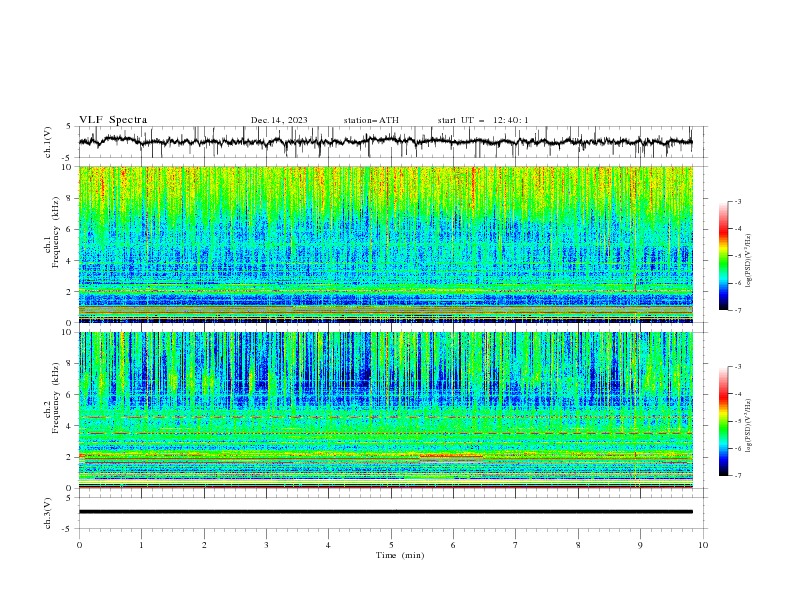Image resolution: width=792 pixels, height=612 pixels.
Task: Click the ch.1 colorbar "log(PSD)(V²/Hz)" label
Action: [749, 261]
